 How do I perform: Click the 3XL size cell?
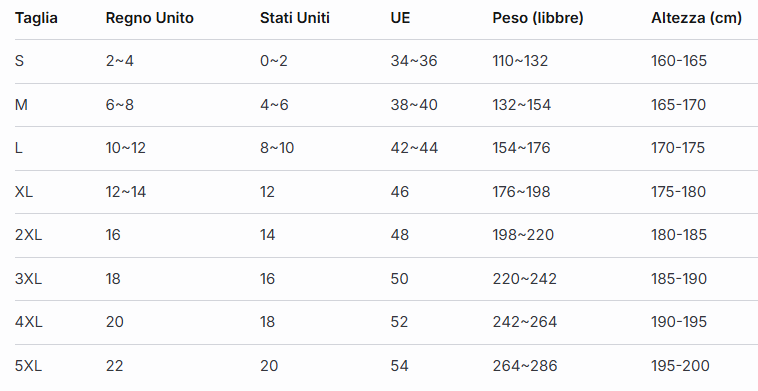coord(29,279)
